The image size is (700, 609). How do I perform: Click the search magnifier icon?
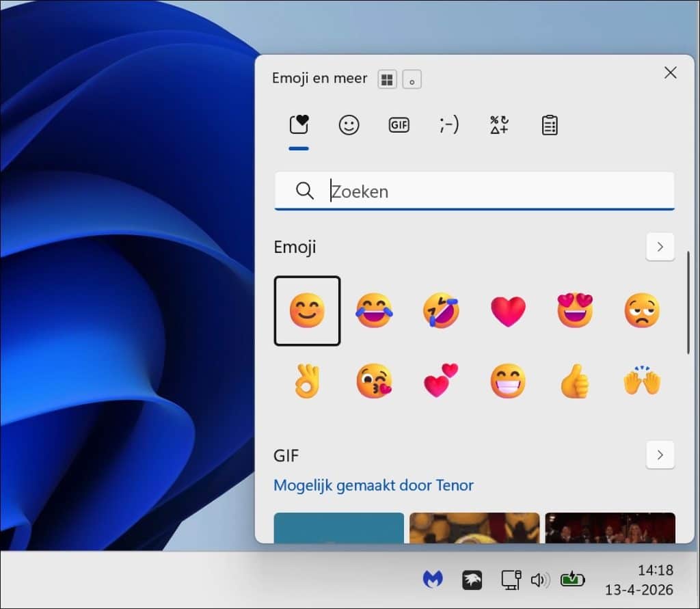point(304,191)
